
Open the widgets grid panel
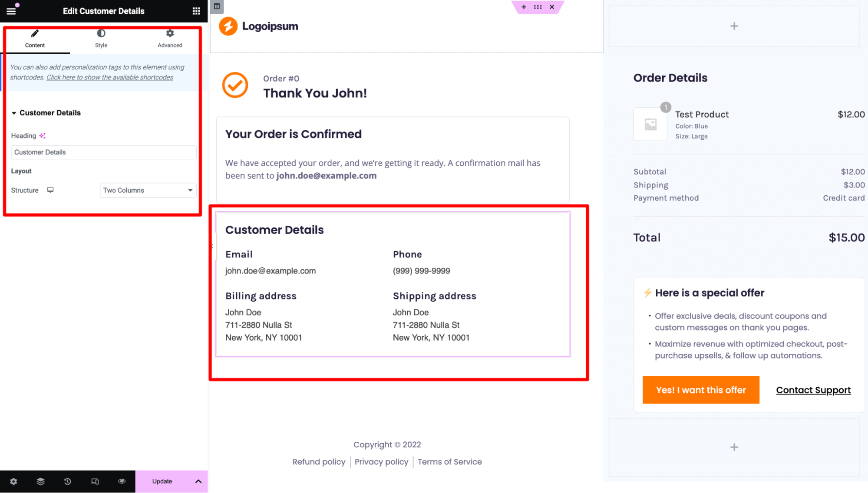(196, 11)
